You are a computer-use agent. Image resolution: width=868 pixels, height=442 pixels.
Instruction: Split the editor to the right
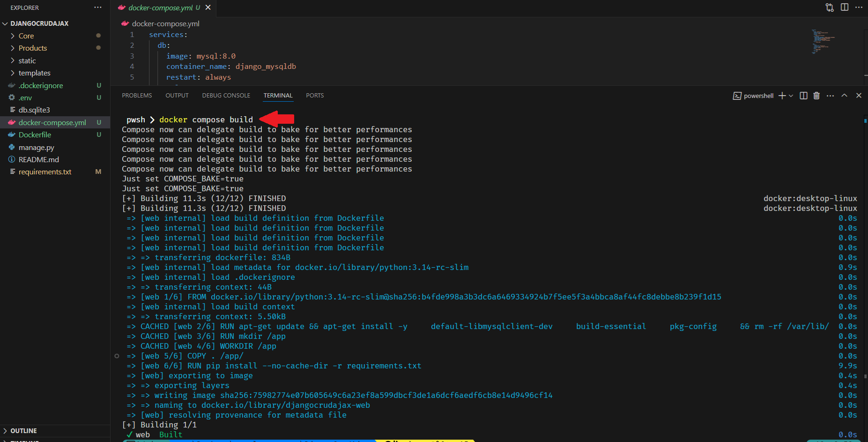(x=845, y=7)
